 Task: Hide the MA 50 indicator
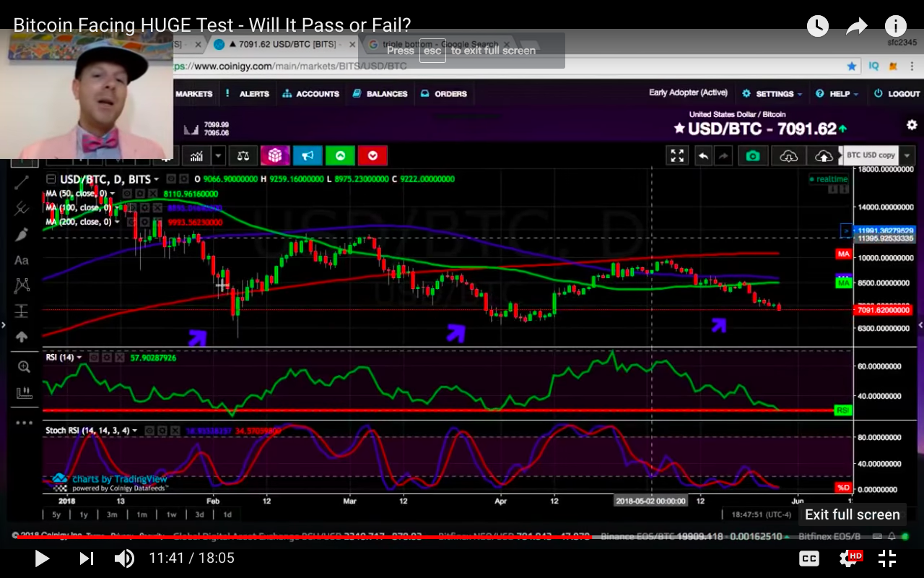pos(126,194)
